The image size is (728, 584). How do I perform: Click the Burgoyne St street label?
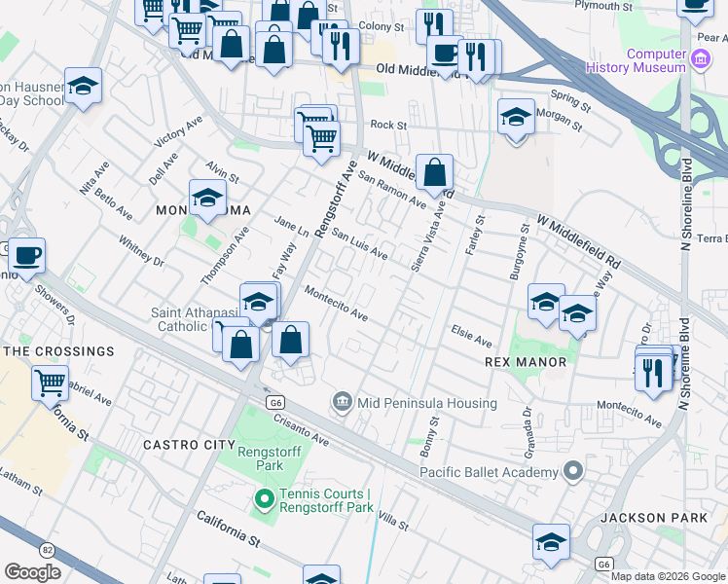[x=520, y=252]
